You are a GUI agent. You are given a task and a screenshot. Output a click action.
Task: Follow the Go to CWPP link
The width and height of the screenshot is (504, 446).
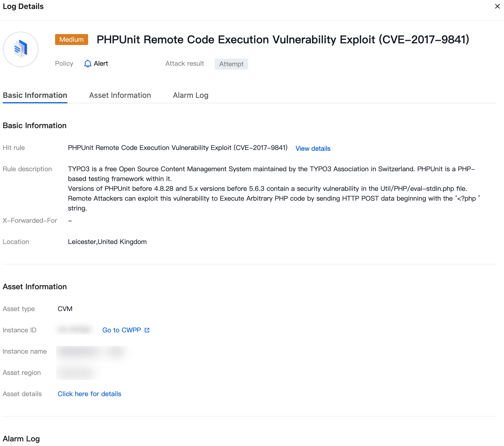point(122,330)
